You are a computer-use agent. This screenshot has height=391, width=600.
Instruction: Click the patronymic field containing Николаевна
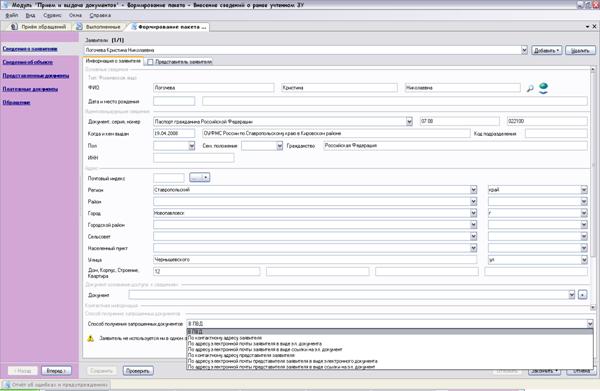click(x=463, y=88)
